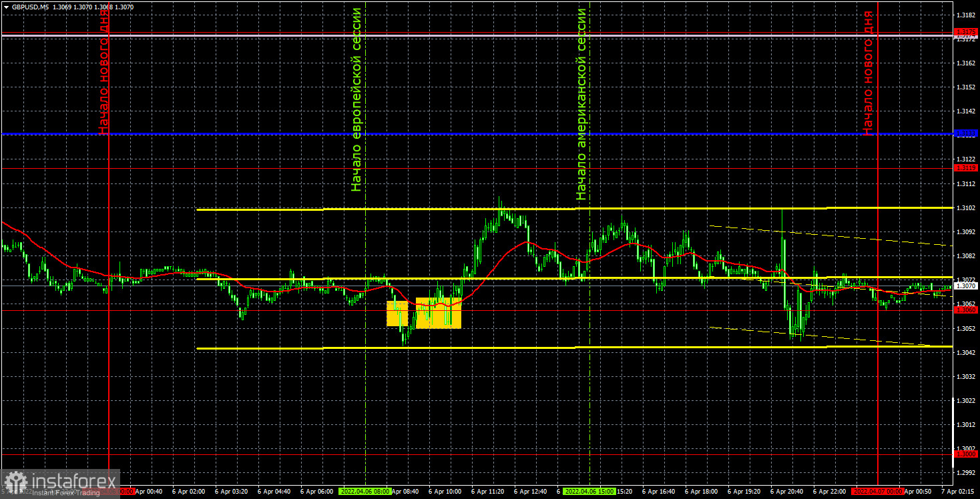Screen dimensions: 980x499
Task: Select the GBPUSD,M5 chart title text
Action: pyautogui.click(x=29, y=6)
